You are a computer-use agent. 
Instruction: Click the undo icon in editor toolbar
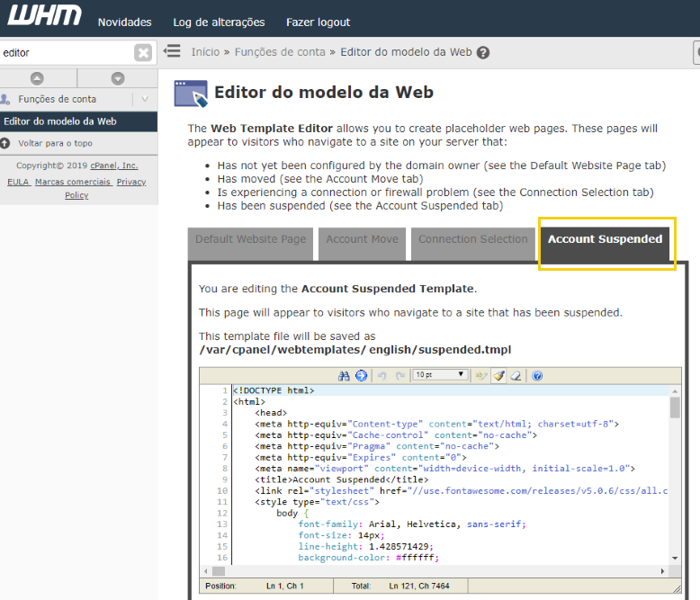[381, 376]
